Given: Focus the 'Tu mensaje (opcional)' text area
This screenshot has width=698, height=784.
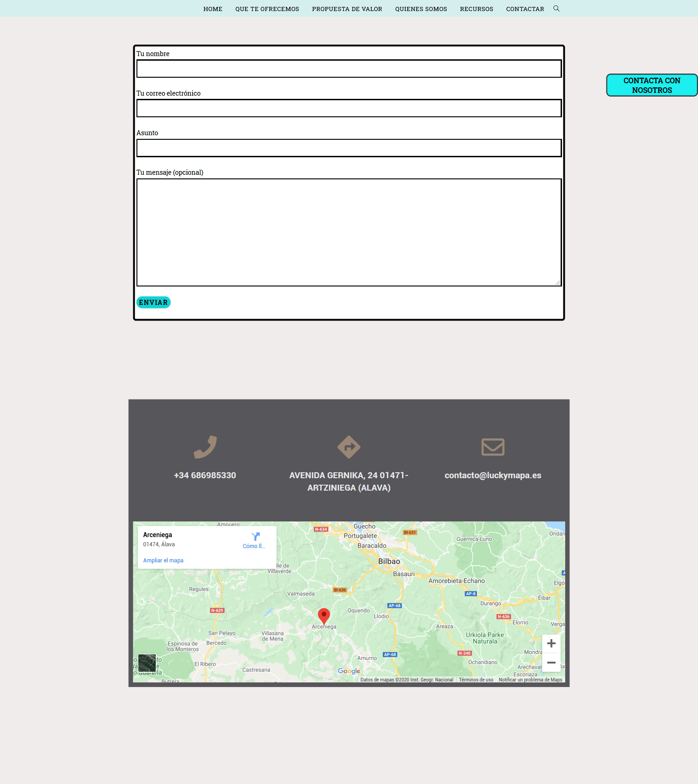Looking at the screenshot, I should (349, 232).
